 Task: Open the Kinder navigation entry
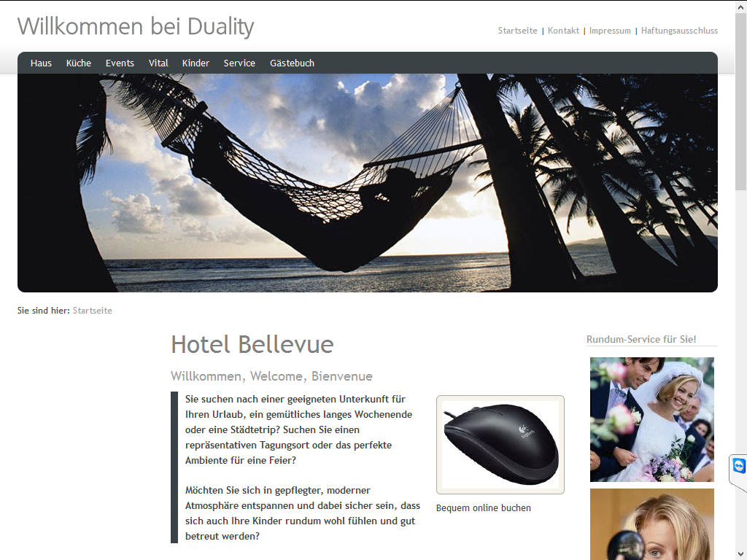pos(196,63)
